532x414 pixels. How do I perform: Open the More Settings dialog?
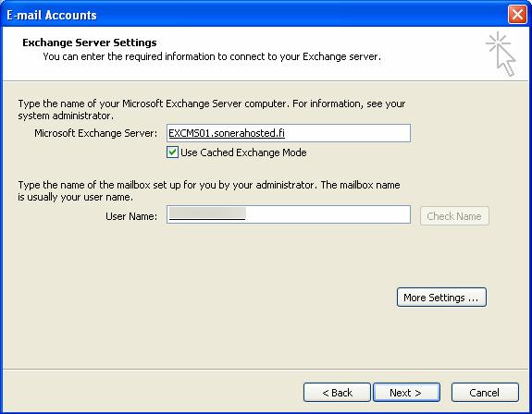coord(441,298)
